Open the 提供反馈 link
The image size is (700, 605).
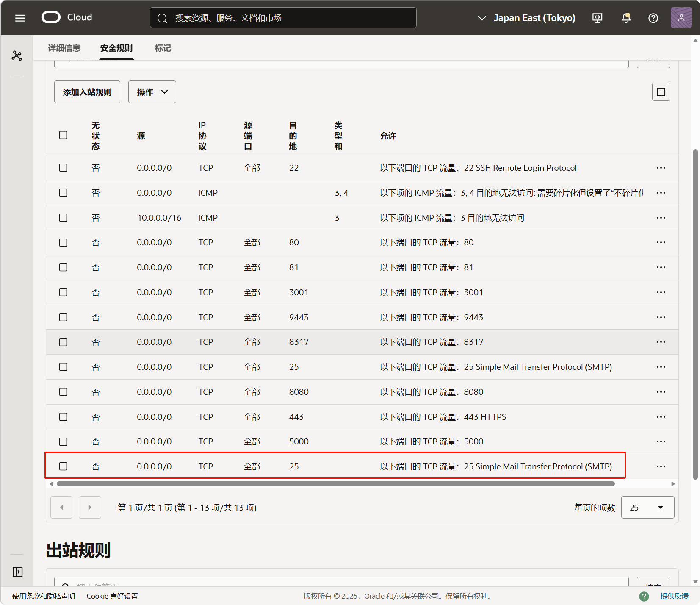click(674, 596)
